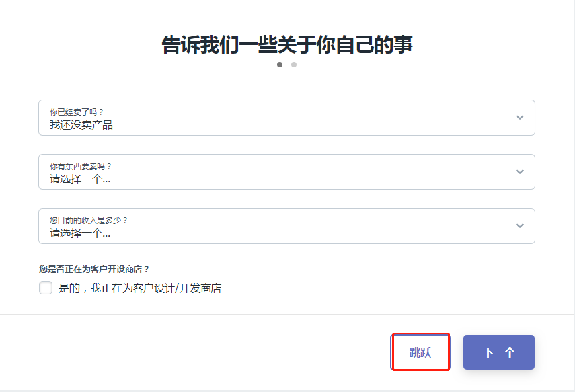Click 请选择一个 placeholder under 你有东西要卖吗
The image size is (575, 392).
coord(80,178)
